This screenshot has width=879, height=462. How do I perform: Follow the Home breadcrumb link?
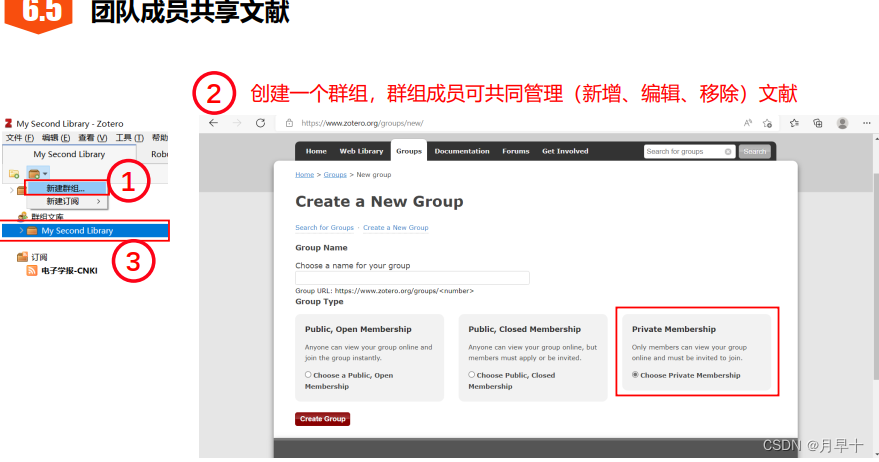304,174
